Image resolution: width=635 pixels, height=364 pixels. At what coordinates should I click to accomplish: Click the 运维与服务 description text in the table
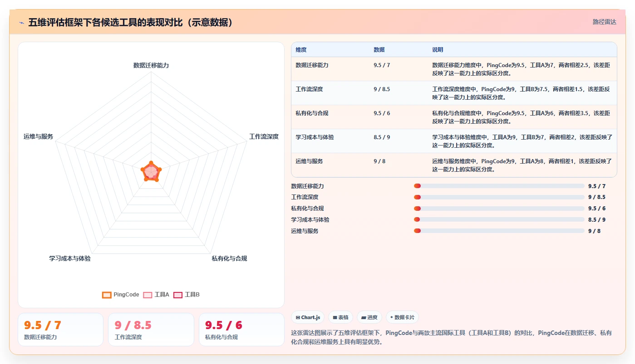[x=522, y=165]
